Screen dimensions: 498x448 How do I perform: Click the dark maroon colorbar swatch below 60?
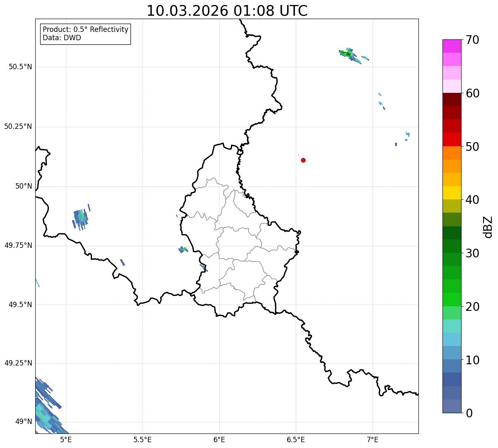tap(452, 99)
